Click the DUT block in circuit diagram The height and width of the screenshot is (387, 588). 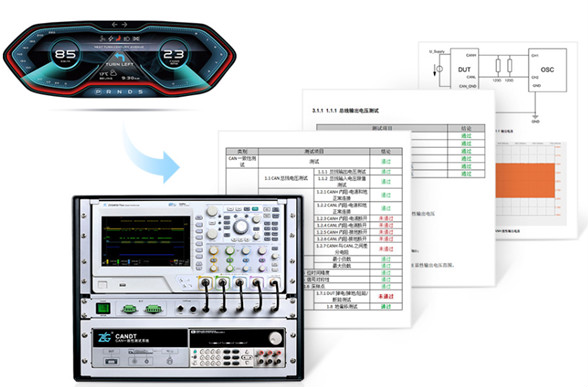pyautogui.click(x=464, y=68)
